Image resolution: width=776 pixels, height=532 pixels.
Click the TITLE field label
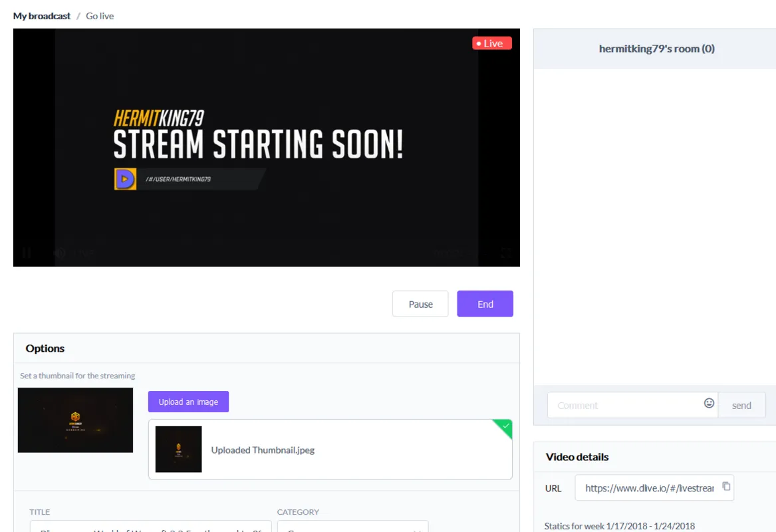(40, 511)
